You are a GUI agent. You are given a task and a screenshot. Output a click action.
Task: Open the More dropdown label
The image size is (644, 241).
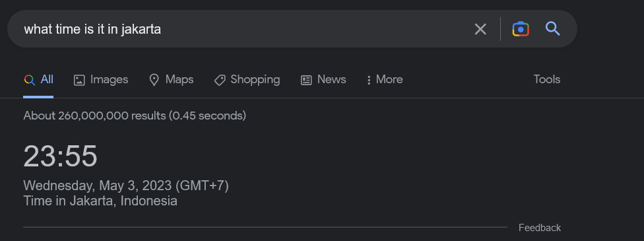point(389,79)
